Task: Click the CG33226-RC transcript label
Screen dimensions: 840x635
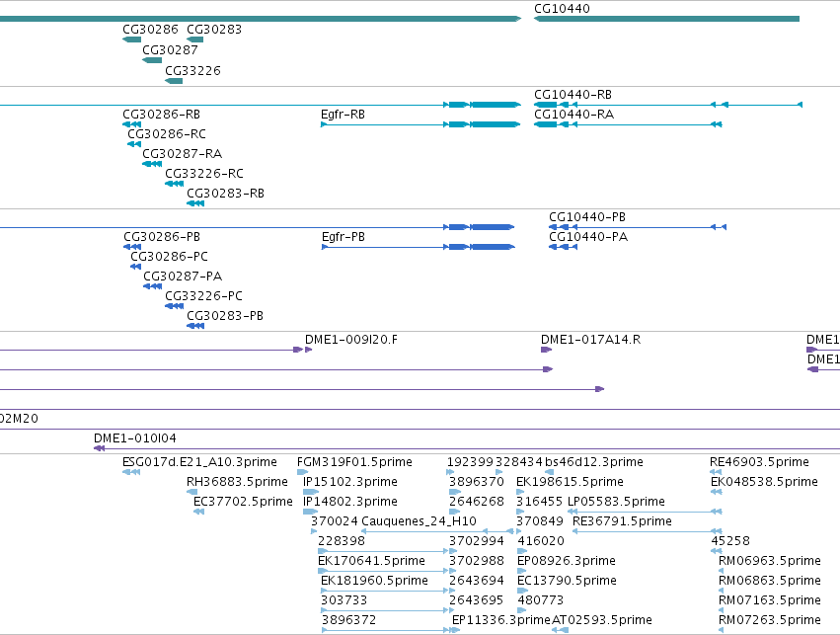Action: (204, 174)
